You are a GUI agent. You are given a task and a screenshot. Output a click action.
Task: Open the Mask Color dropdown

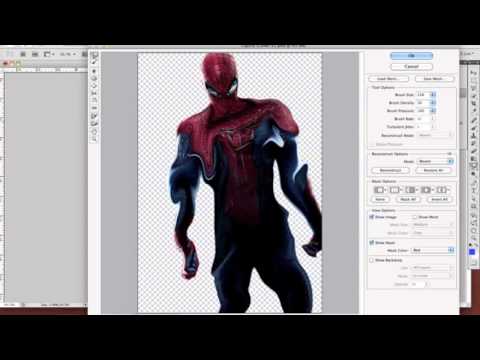pos(433,250)
